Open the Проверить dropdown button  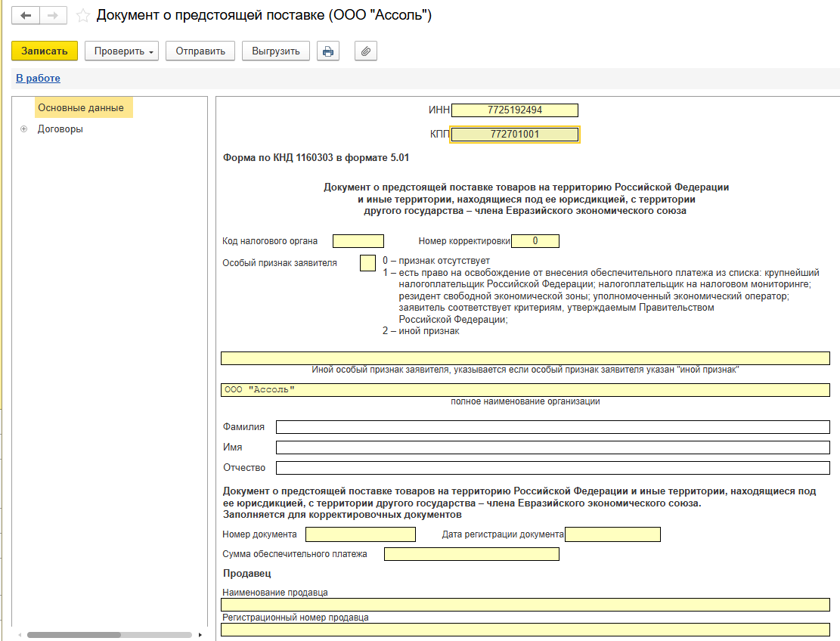(121, 51)
